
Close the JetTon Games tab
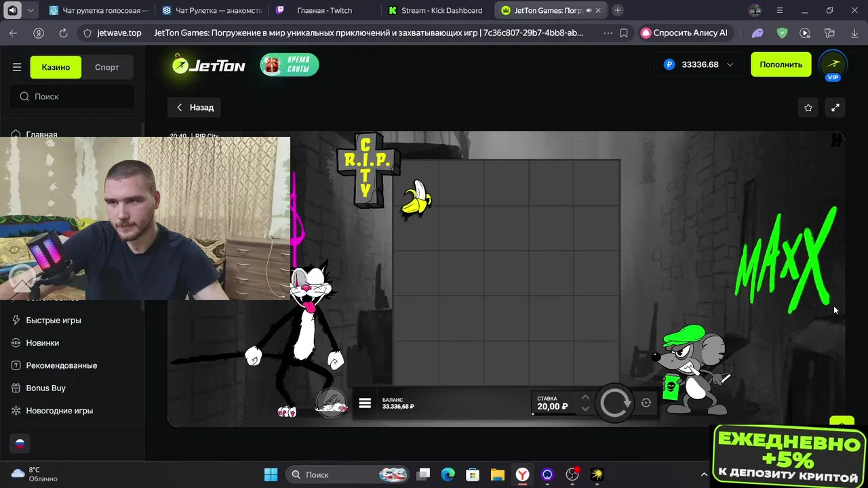click(598, 11)
